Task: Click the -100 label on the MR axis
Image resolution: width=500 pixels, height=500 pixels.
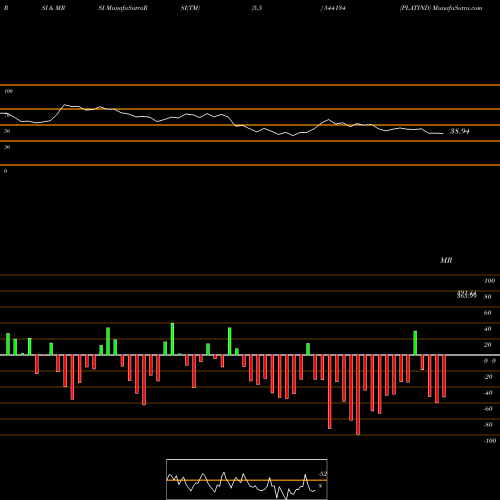Action: [490, 441]
